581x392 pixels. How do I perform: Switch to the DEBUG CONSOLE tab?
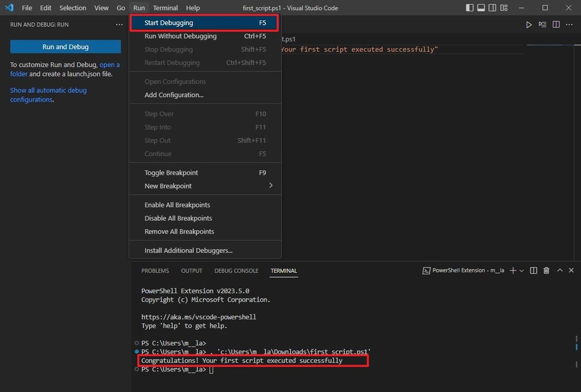pos(236,271)
